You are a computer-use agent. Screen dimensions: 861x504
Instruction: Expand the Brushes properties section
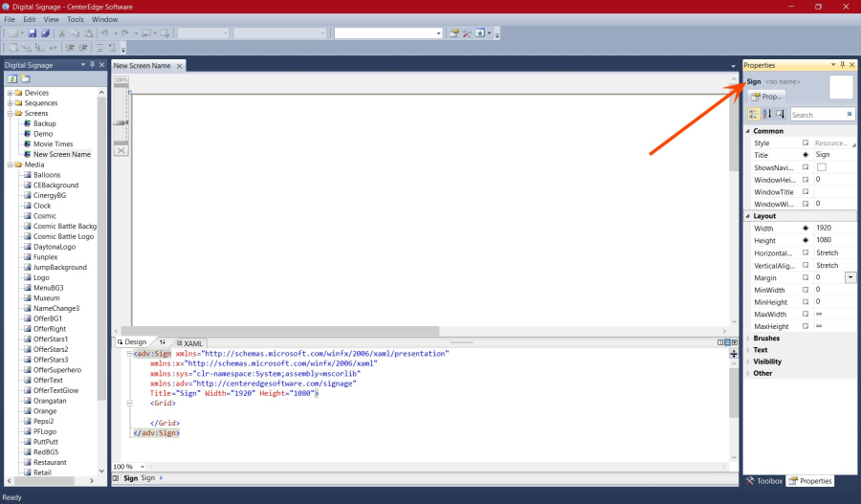tap(748, 339)
